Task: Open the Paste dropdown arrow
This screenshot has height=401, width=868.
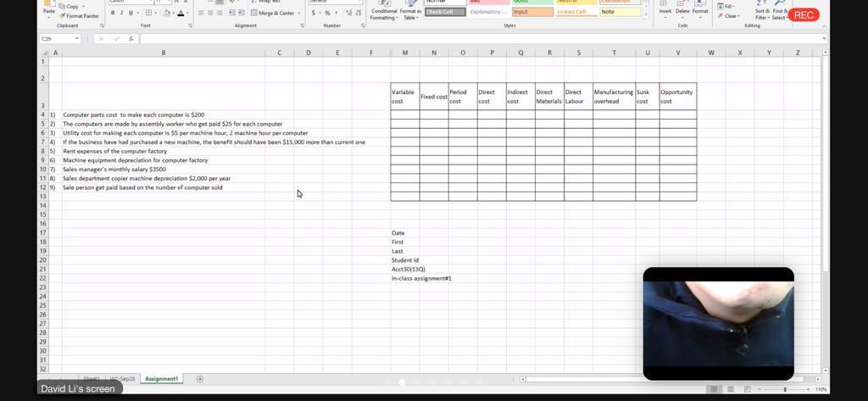Action: (x=48, y=17)
